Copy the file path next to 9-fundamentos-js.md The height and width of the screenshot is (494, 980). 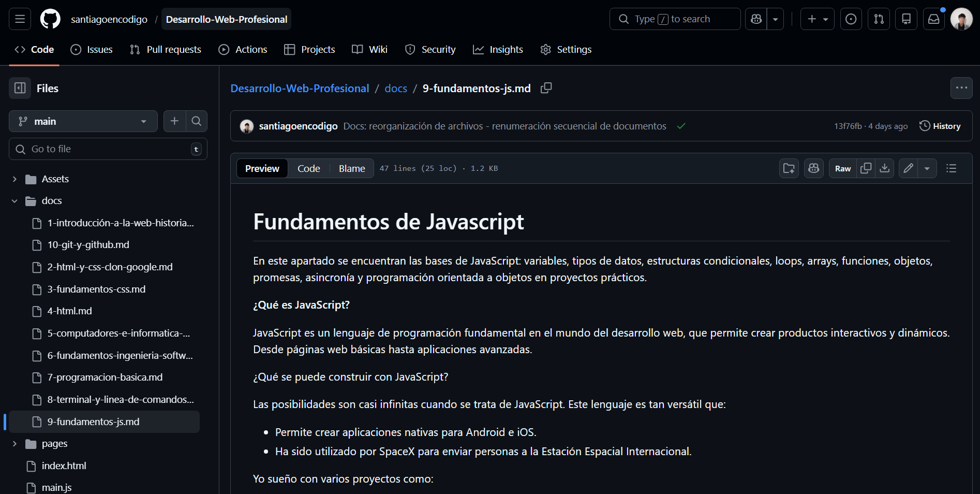pyautogui.click(x=546, y=88)
